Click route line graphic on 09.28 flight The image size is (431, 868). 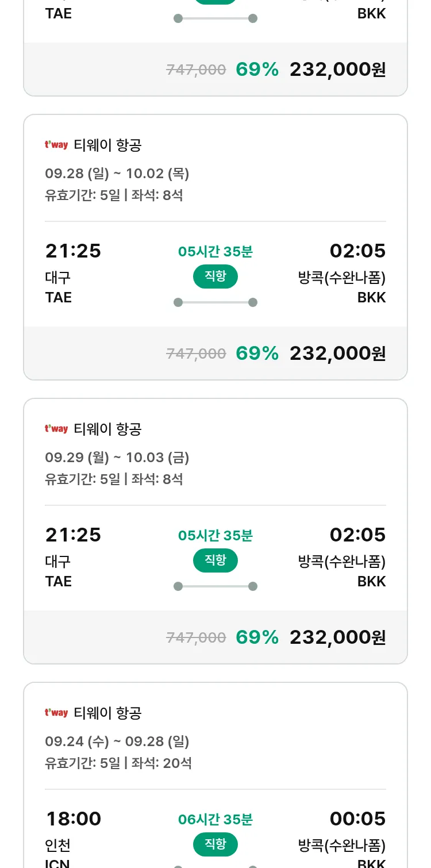[215, 302]
